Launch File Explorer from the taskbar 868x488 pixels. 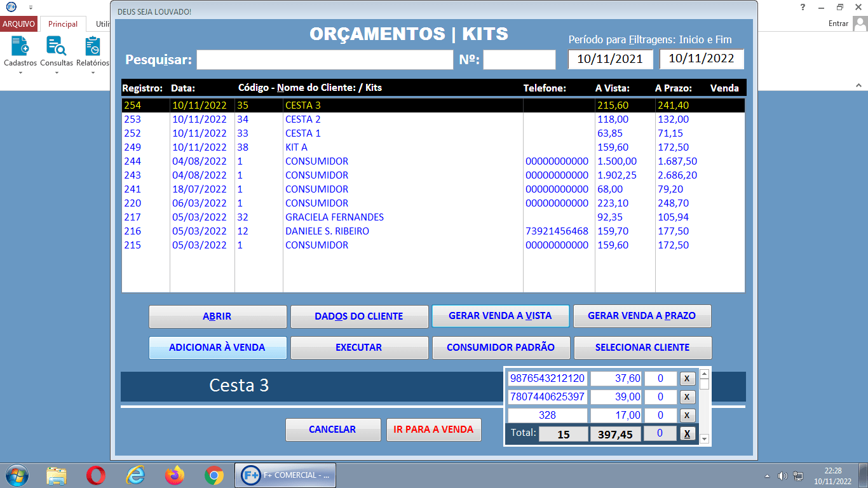pyautogui.click(x=57, y=475)
